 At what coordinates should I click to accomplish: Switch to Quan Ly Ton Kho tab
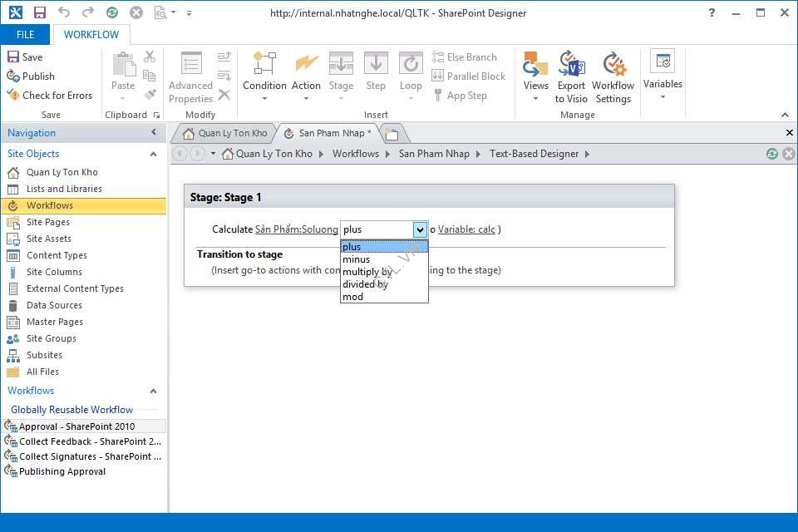tap(224, 133)
